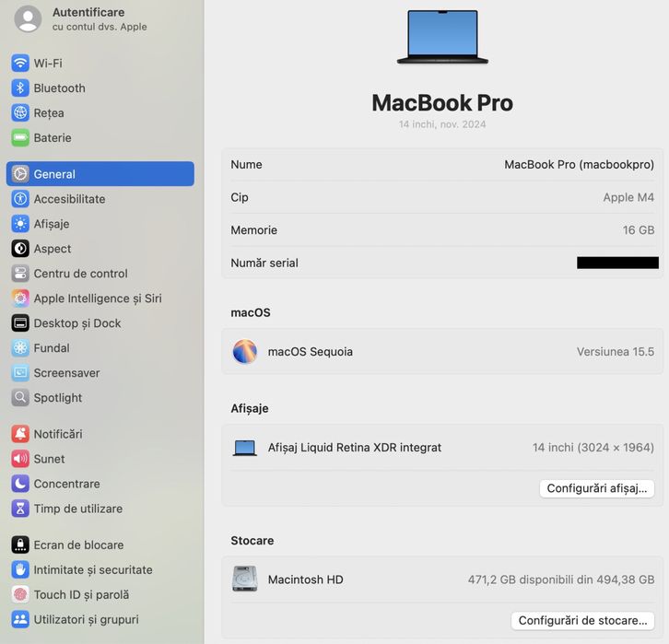669x644 pixels.
Task: Click Utilizatori și grupuri people icon
Action: pos(20,619)
